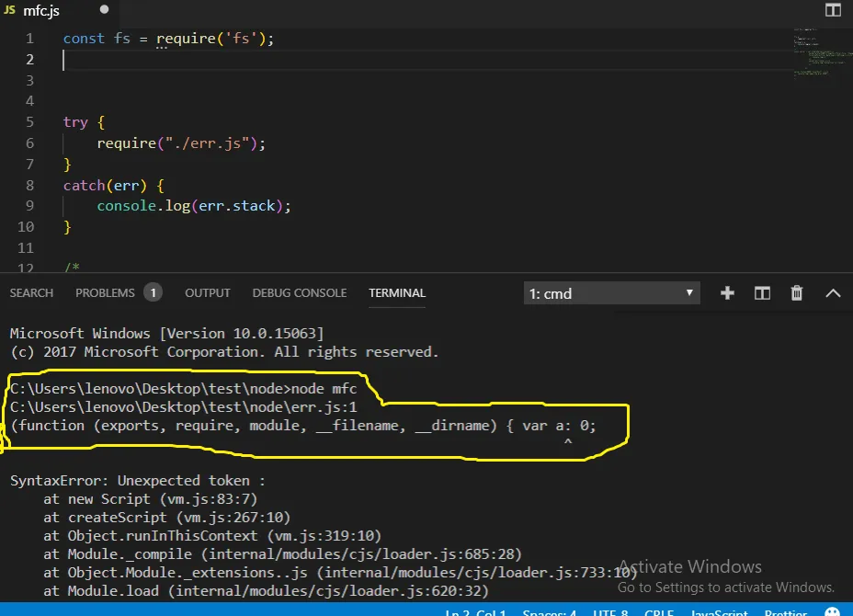Click 'at Object.runInThisContext' stack line
The image size is (853, 616).
point(212,536)
